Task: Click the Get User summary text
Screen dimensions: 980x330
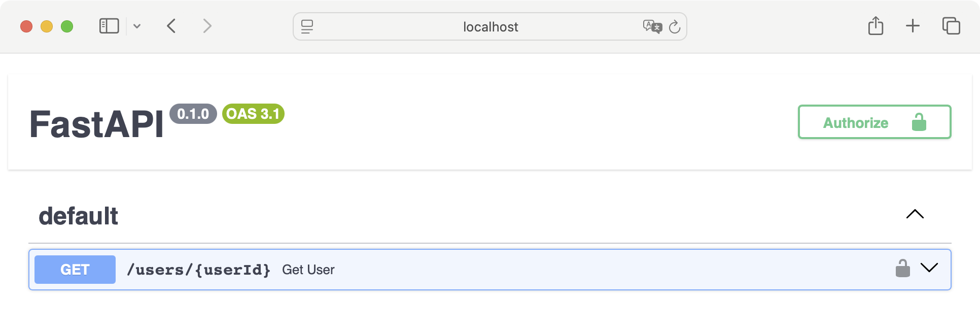Action: click(x=308, y=270)
